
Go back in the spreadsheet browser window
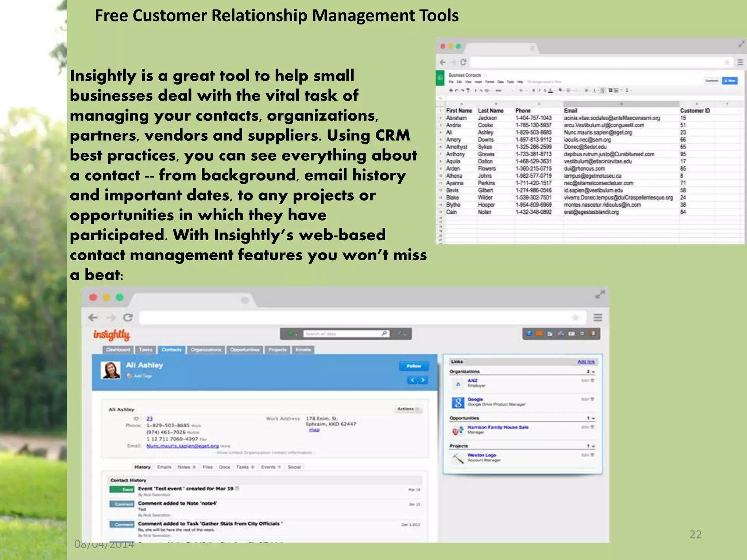click(443, 62)
